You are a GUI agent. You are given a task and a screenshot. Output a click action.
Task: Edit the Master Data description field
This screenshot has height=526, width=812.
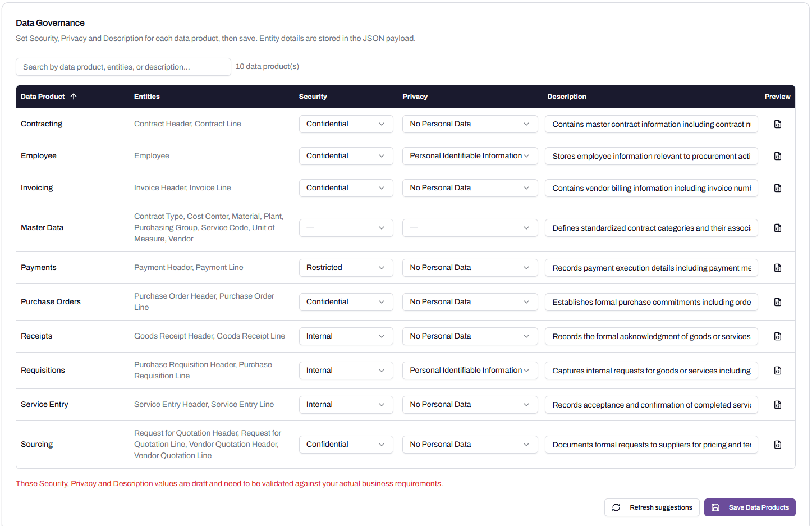tap(651, 228)
